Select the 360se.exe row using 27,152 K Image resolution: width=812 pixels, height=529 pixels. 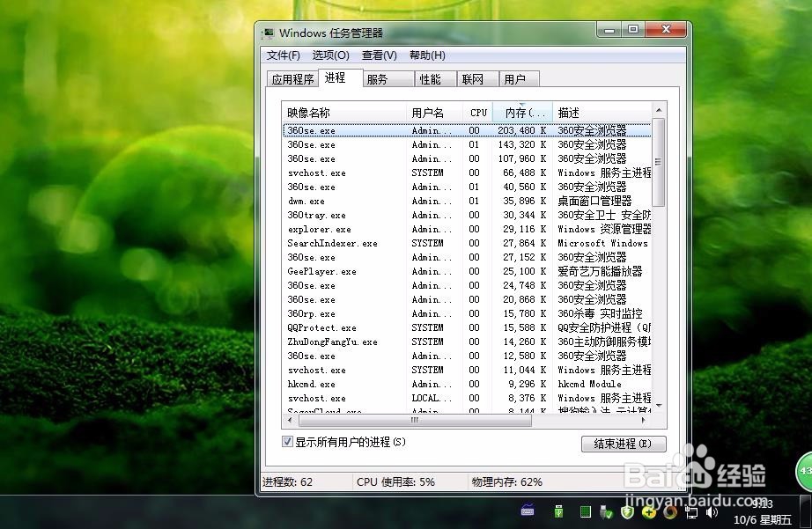point(467,257)
